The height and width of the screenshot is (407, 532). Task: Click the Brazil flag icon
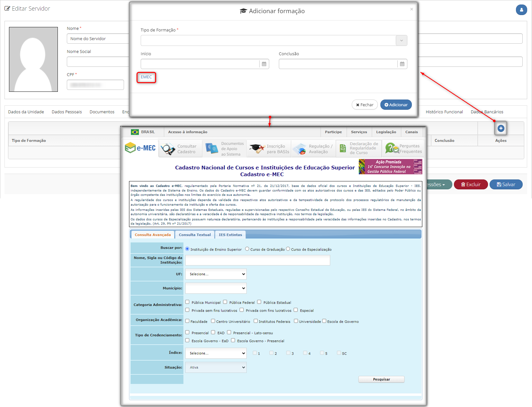pos(135,132)
